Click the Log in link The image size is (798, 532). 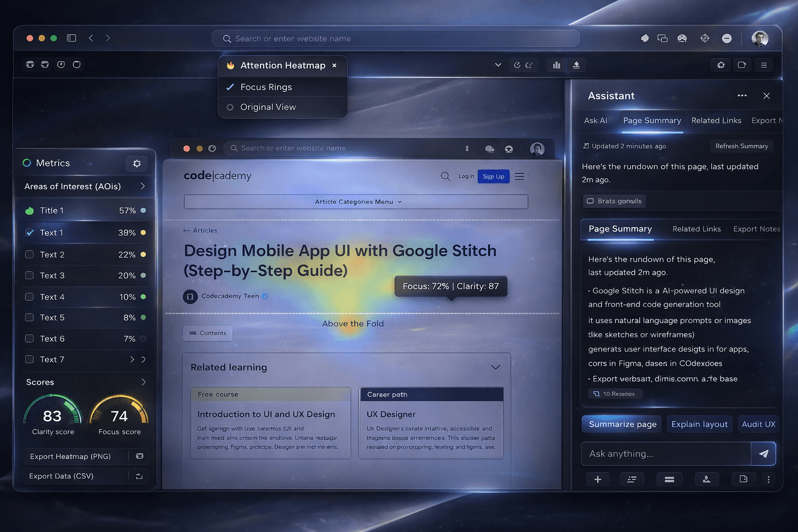[x=466, y=177]
